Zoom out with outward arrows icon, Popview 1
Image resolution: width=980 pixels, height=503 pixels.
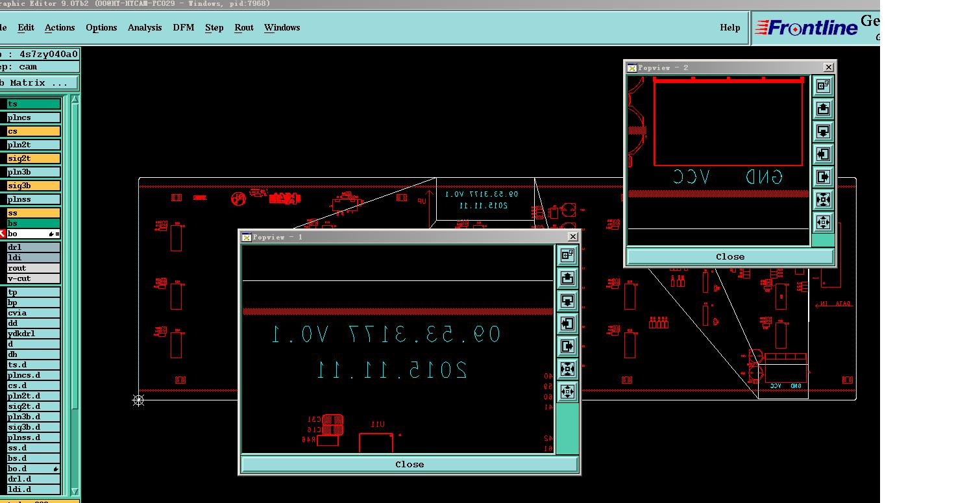pos(567,391)
